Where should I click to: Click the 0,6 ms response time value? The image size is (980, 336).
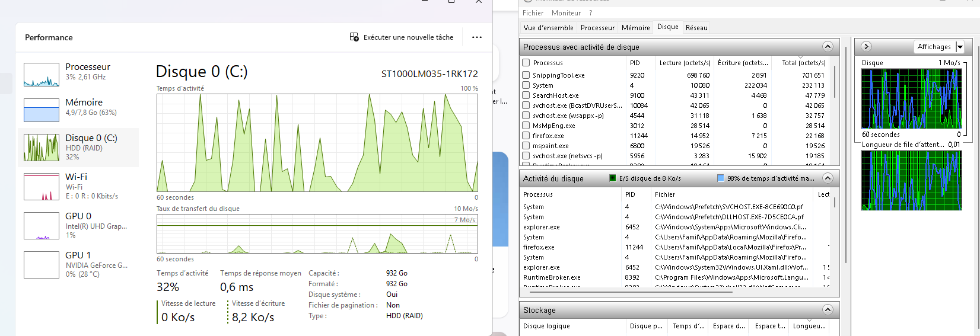(237, 287)
